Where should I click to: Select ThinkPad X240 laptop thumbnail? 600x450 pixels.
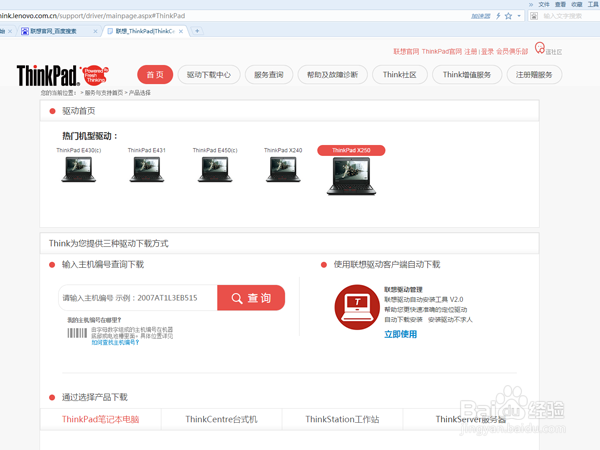[283, 170]
